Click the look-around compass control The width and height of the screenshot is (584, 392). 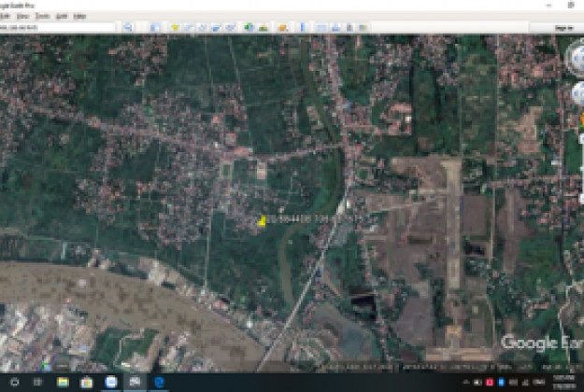(x=576, y=59)
